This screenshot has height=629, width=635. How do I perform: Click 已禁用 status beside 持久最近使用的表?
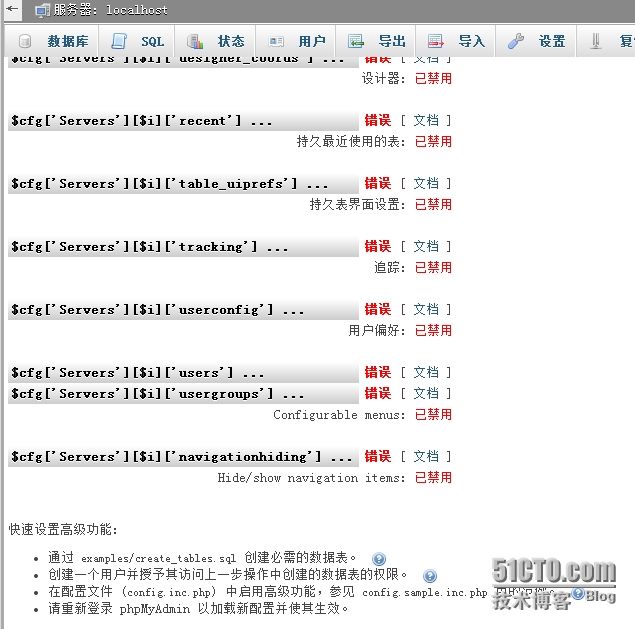click(x=433, y=141)
